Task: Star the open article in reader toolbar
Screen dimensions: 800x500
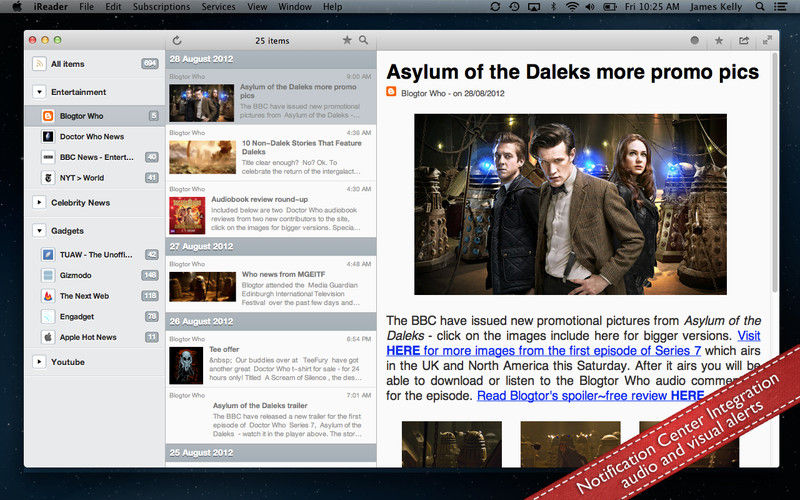Action: pos(719,41)
